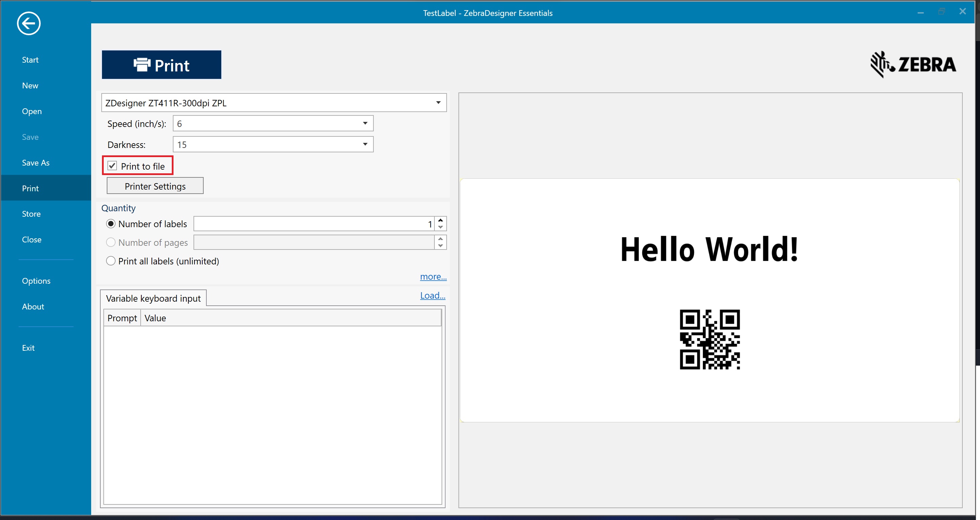980x520 pixels.
Task: Decrease number of labels with down arrow
Action: [440, 227]
